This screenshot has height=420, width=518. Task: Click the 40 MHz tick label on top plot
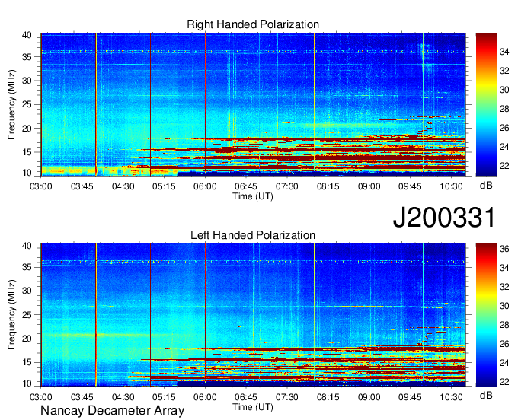(27, 35)
